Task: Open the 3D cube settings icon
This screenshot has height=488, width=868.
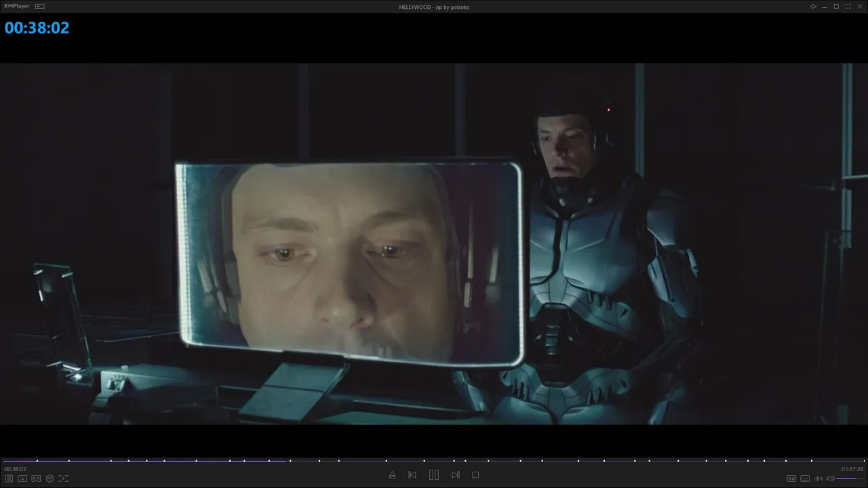Action: click(50, 479)
